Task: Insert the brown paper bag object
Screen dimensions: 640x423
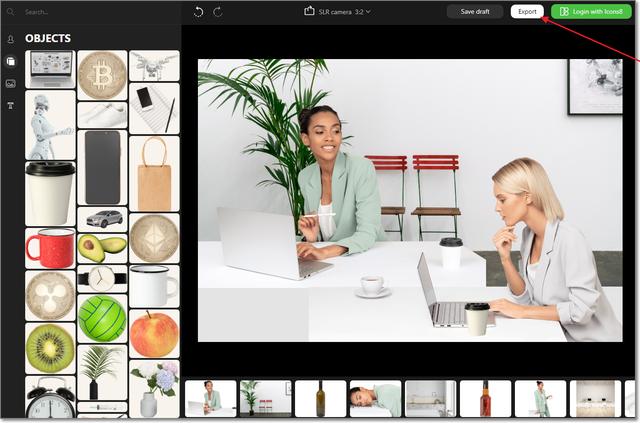Action: 154,173
